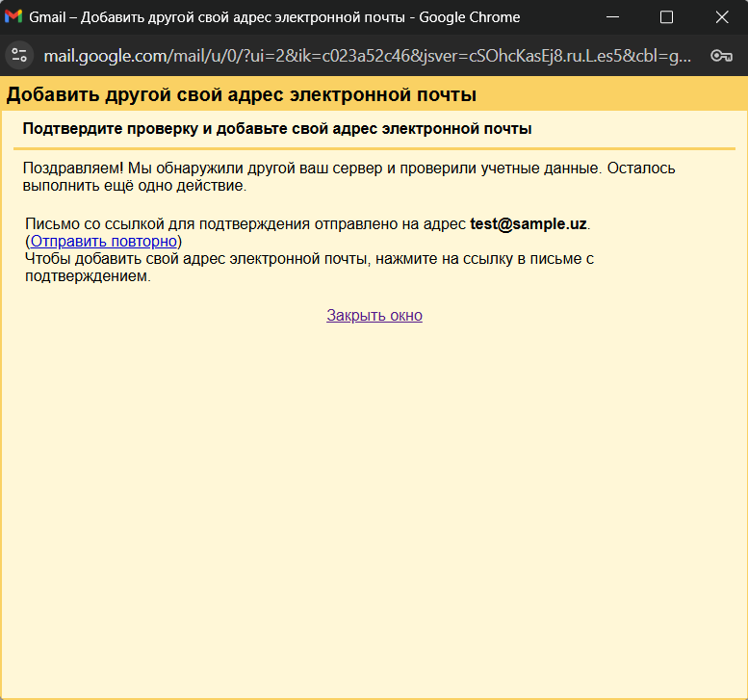Click the 'Закрыть окно' link
Screen dimensions: 748x700
(x=374, y=316)
